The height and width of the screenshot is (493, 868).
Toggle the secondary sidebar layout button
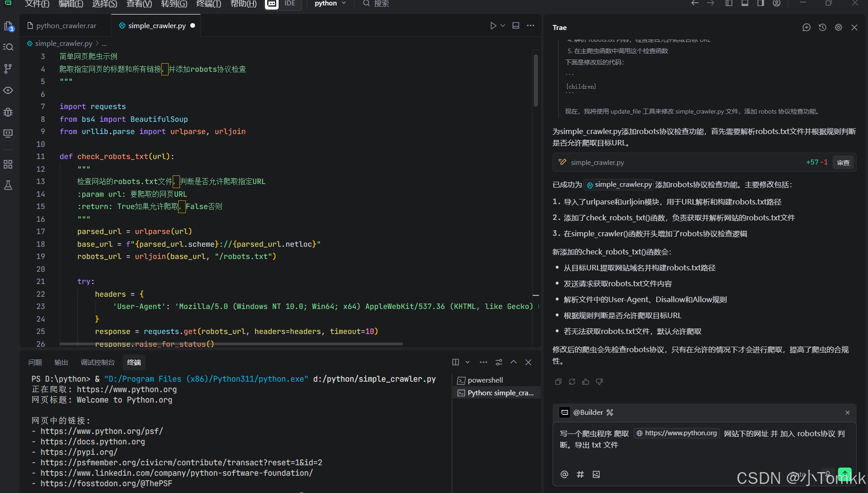(x=761, y=4)
